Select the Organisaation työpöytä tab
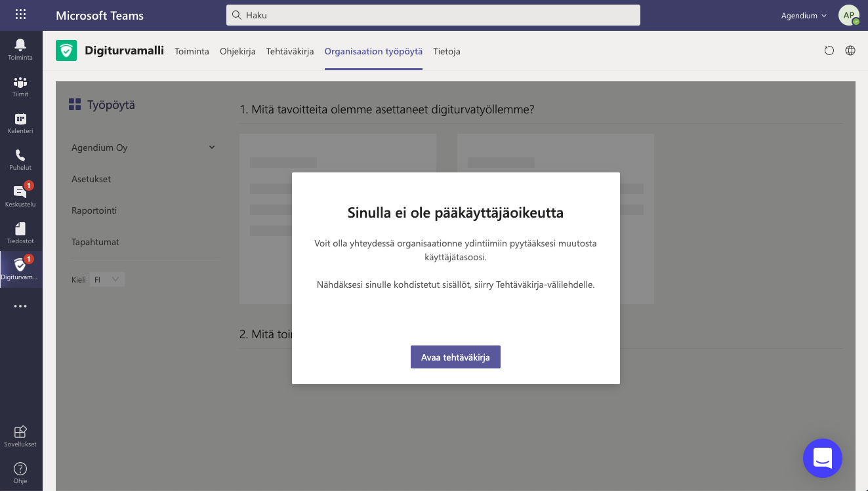Viewport: 868px width, 491px height. tap(373, 51)
